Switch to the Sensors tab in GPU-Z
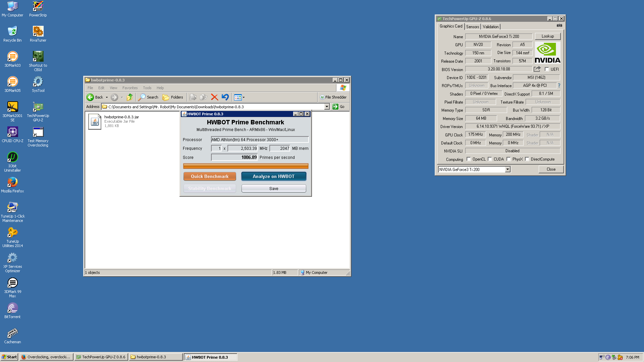The image size is (644, 362). [472, 27]
